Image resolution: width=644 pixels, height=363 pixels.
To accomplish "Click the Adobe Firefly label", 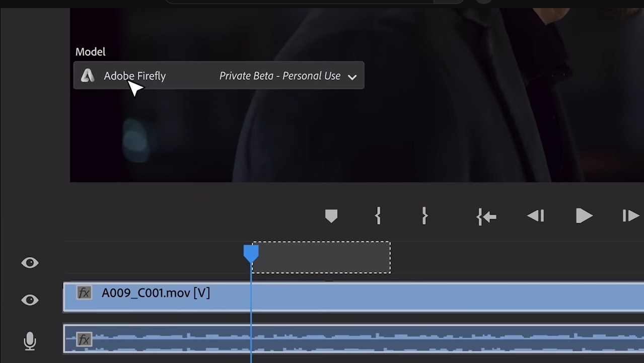I will click(x=134, y=76).
